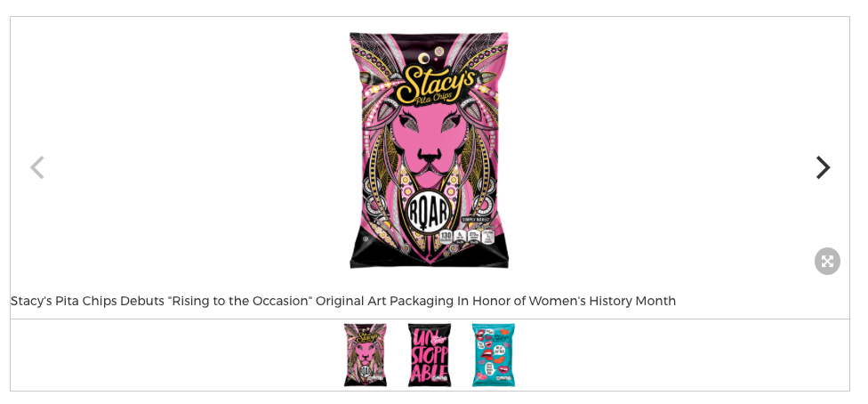Select the teal lips bag thumbnail
The width and height of the screenshot is (868, 404).
(x=494, y=355)
